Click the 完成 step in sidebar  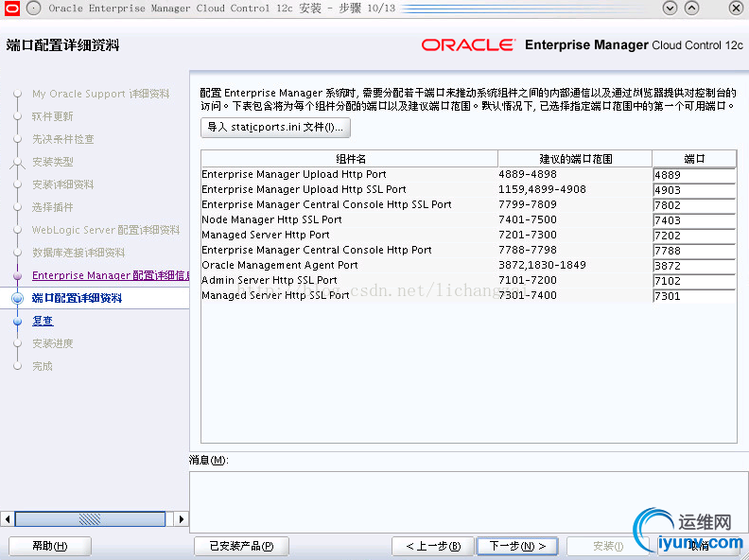point(43,366)
